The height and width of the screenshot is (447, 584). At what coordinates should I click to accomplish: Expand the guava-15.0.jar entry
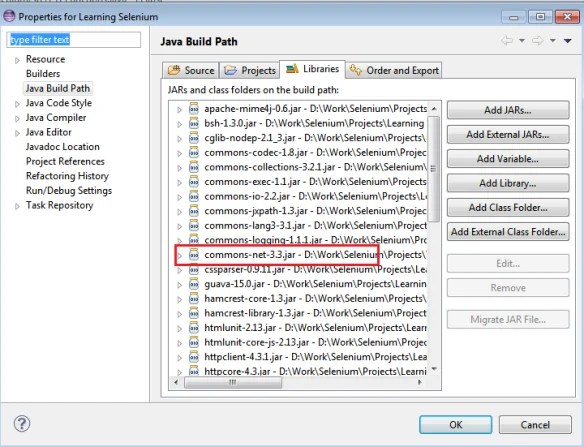[x=179, y=285]
